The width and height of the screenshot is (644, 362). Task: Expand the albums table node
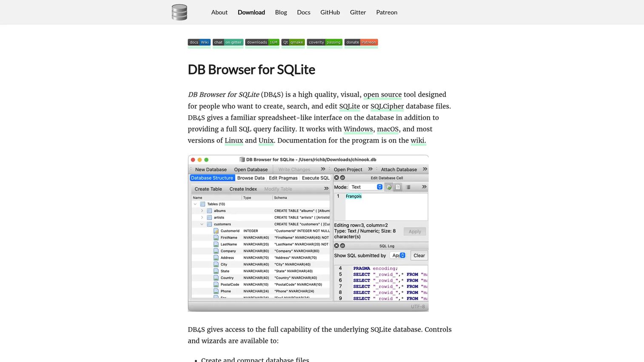click(x=202, y=211)
